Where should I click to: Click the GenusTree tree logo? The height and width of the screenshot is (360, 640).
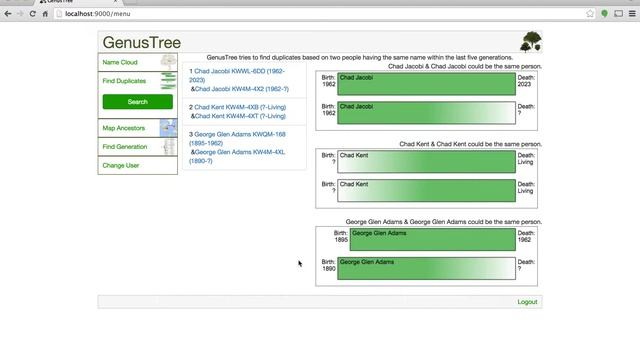click(x=531, y=42)
